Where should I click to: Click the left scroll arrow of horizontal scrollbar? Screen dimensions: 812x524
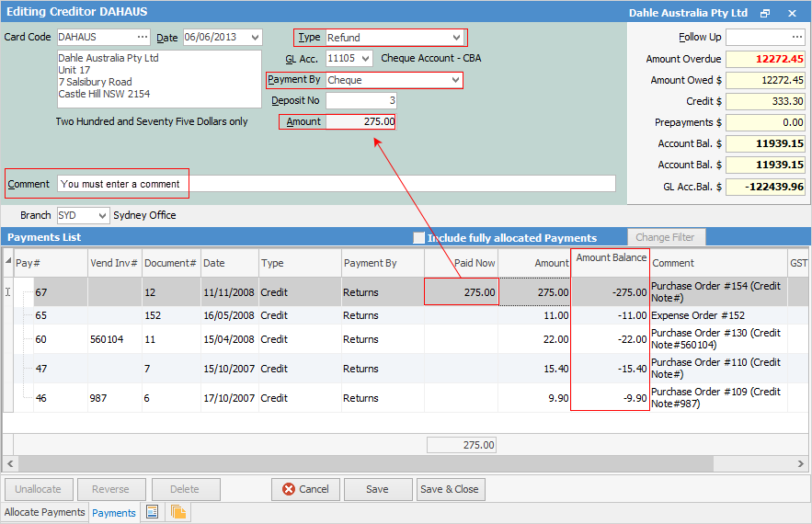(8, 463)
